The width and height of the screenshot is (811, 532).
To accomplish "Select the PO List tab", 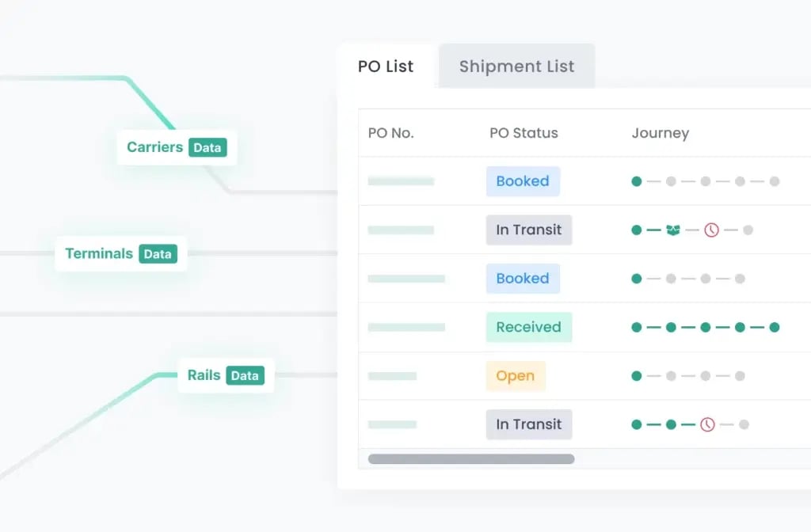I will coord(386,66).
